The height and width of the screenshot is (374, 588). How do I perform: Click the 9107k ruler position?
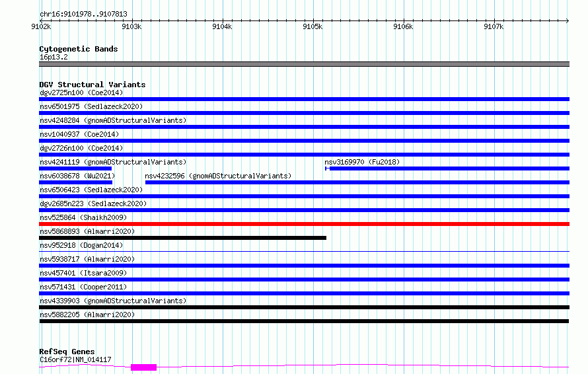[494, 26]
